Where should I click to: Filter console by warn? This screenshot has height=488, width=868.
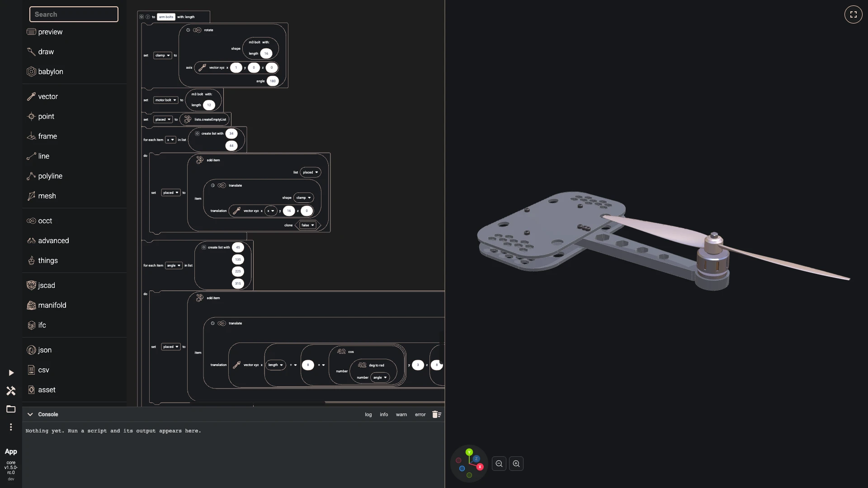(401, 414)
